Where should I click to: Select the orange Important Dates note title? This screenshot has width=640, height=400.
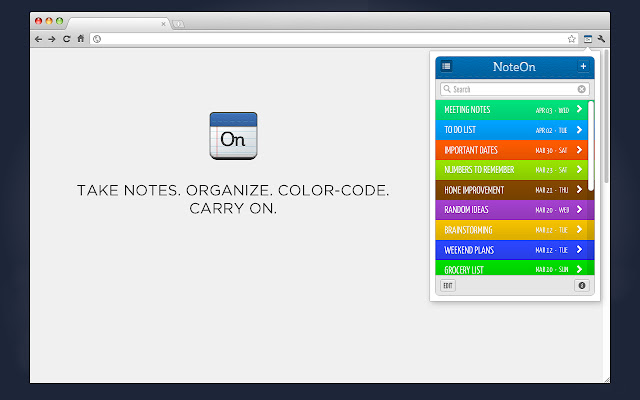click(471, 150)
